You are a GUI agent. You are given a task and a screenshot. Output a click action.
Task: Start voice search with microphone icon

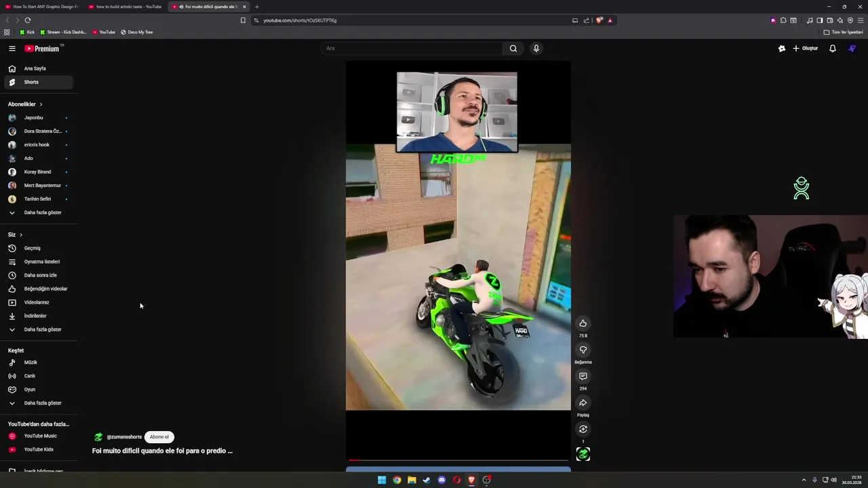point(536,48)
